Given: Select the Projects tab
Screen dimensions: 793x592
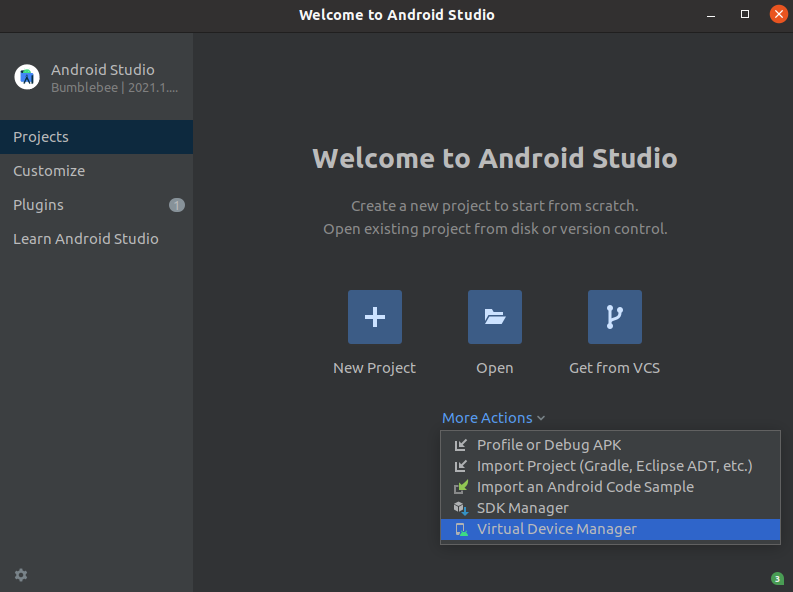Looking at the screenshot, I should (97, 137).
